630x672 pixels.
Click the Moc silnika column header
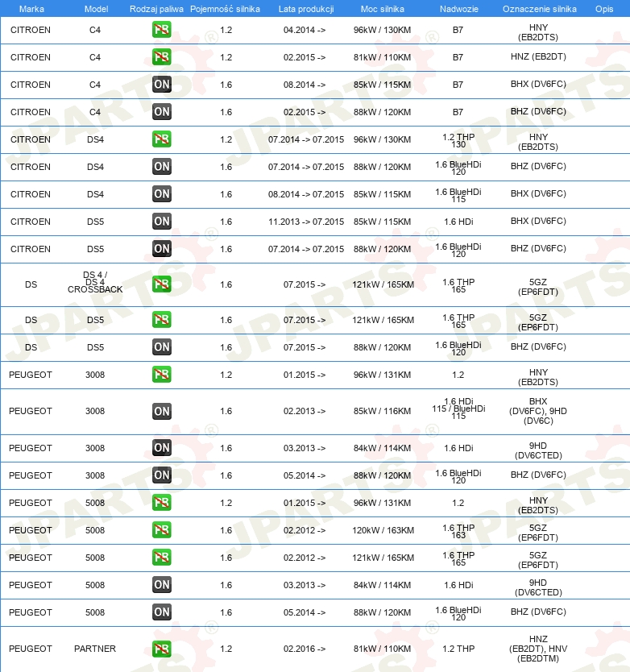pyautogui.click(x=383, y=9)
